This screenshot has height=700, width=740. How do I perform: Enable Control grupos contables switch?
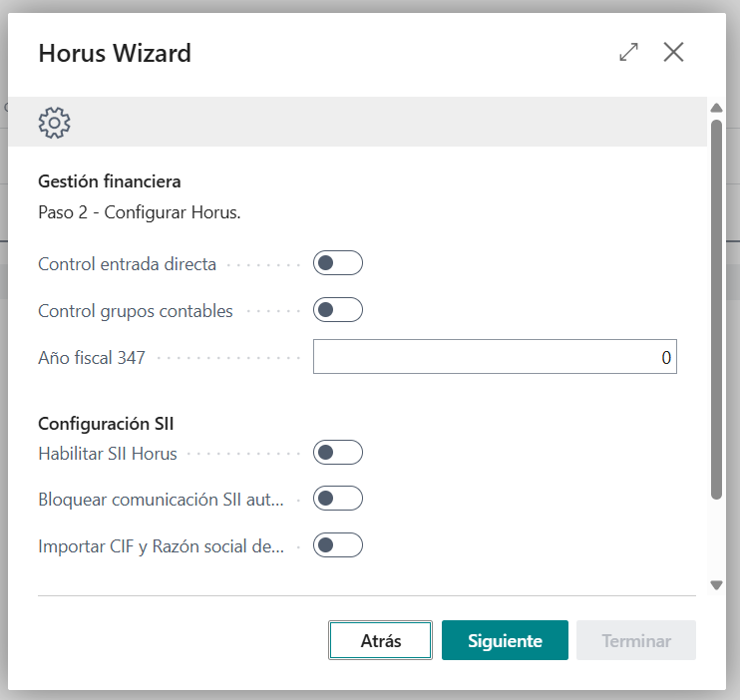pyautogui.click(x=338, y=310)
